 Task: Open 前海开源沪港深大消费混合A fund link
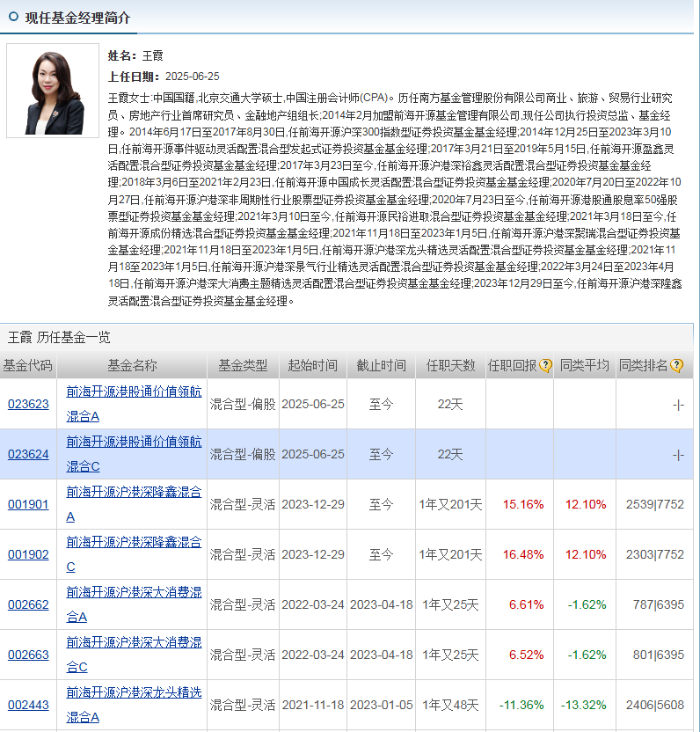click(134, 604)
